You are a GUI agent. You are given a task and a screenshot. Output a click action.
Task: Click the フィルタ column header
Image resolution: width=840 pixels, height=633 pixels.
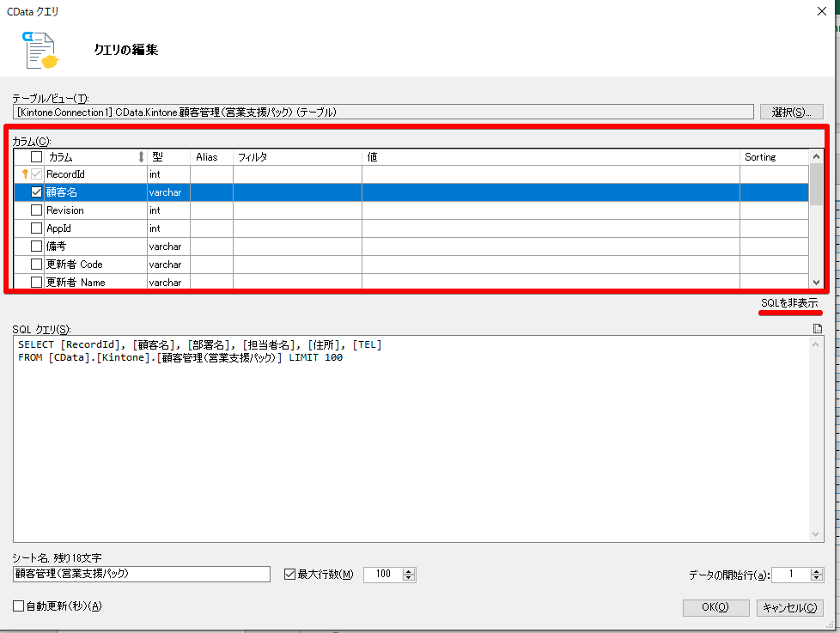coord(297,157)
